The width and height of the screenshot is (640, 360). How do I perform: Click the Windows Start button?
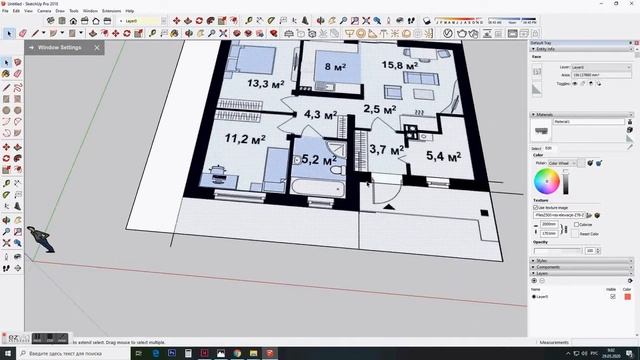8,353
